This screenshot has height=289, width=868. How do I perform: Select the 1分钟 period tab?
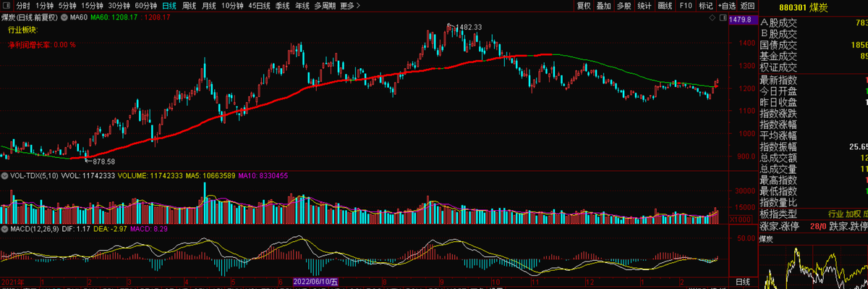46,5
